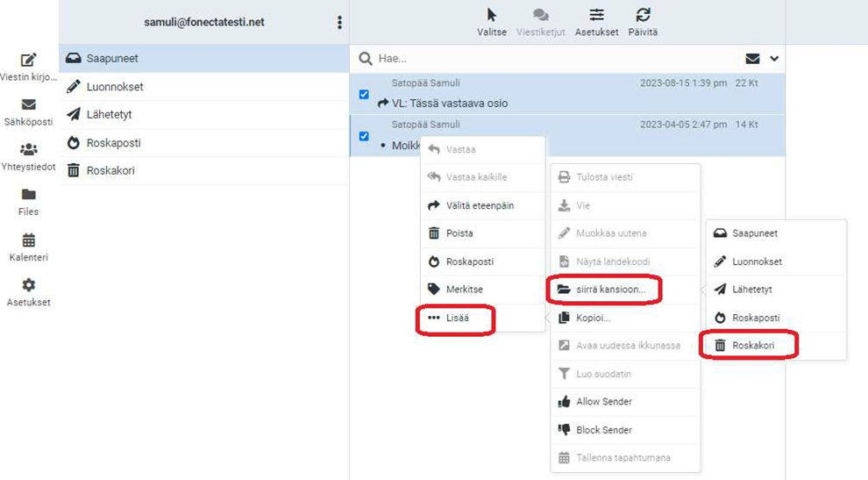Open Sähköposti mail icon in sidebar

29,106
